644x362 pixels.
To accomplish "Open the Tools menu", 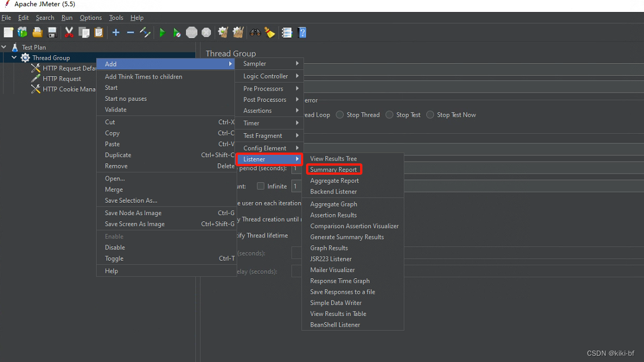I will [x=116, y=18].
